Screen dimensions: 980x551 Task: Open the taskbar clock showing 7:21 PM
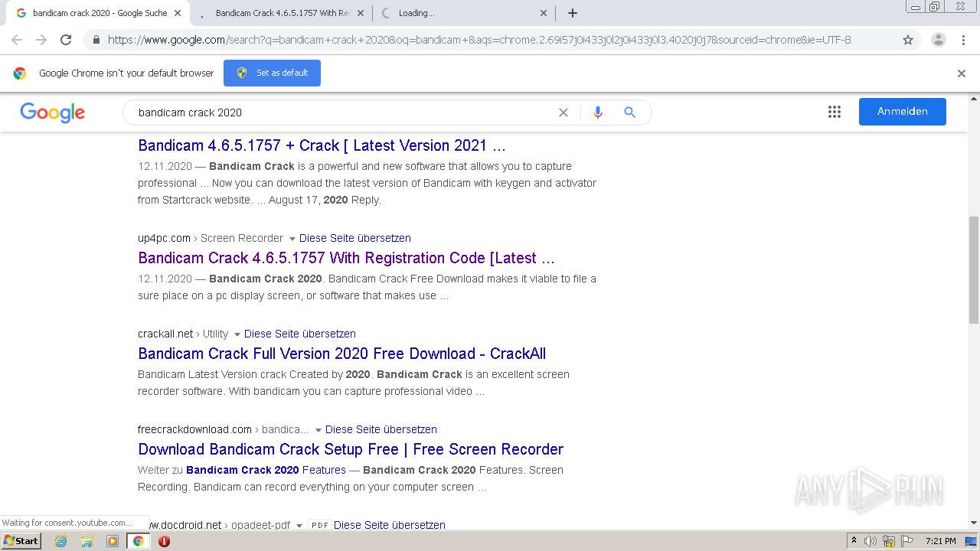click(941, 541)
